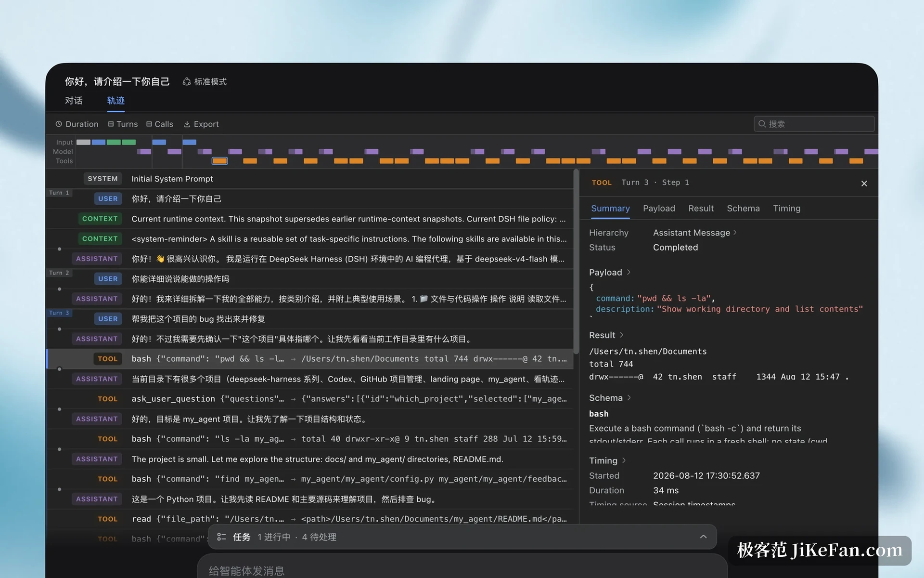Open the ask_user_question TOOL row

(309, 399)
